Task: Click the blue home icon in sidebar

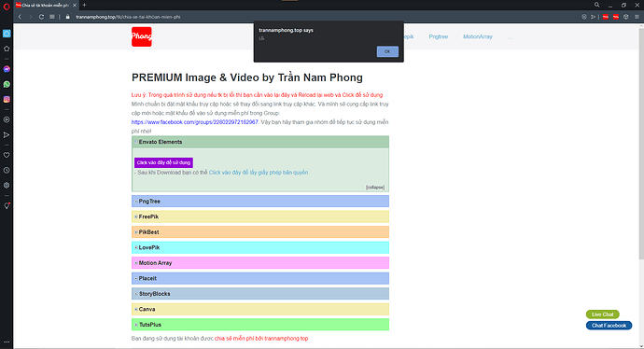Action: 7,34
